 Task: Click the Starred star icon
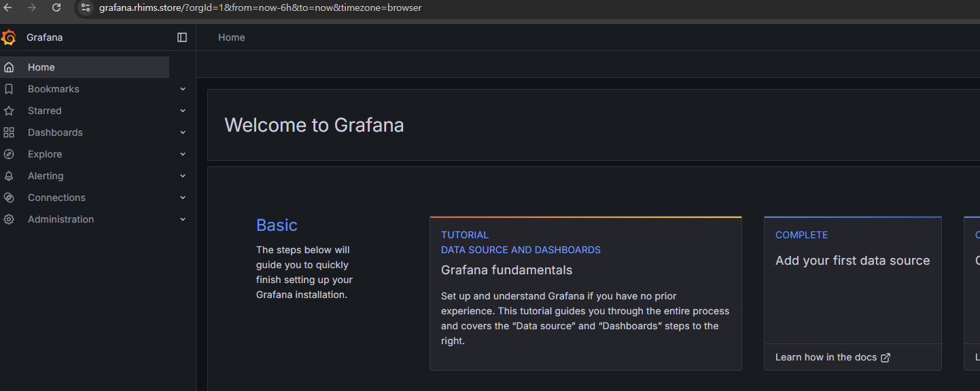9,111
